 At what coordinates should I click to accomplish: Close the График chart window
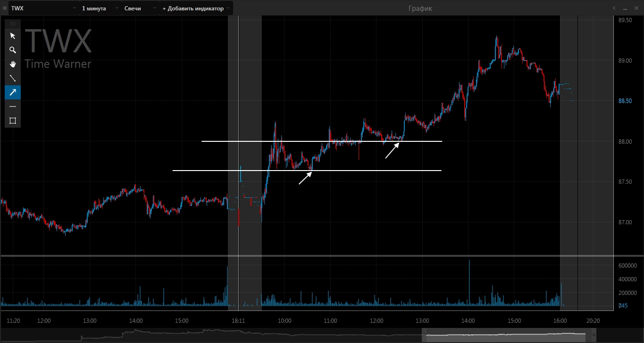coord(637,8)
